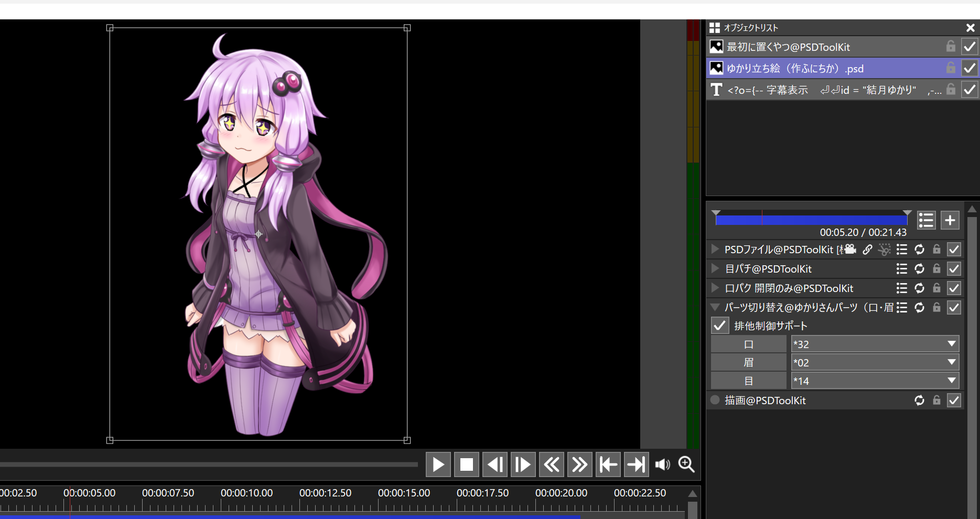Uncheck the 口パク 開閉のみ@PSDToolKit effect checkbox
This screenshot has height=519, width=980.
pyautogui.click(x=954, y=288)
